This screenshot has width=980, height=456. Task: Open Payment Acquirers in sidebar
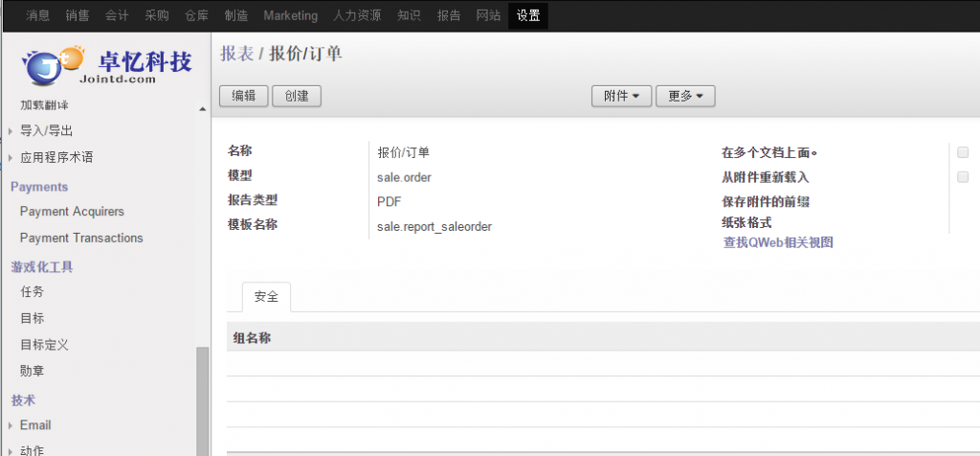[x=72, y=212]
